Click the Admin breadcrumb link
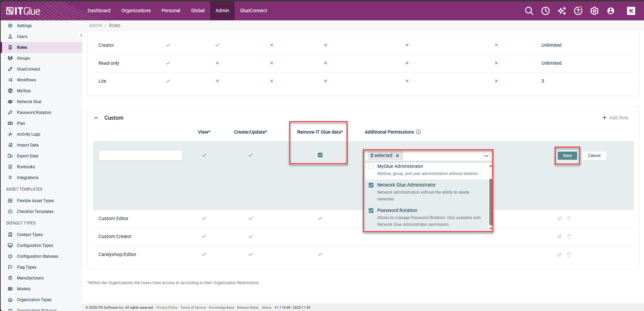Screen dimensions: 644x311 (x=96, y=25)
